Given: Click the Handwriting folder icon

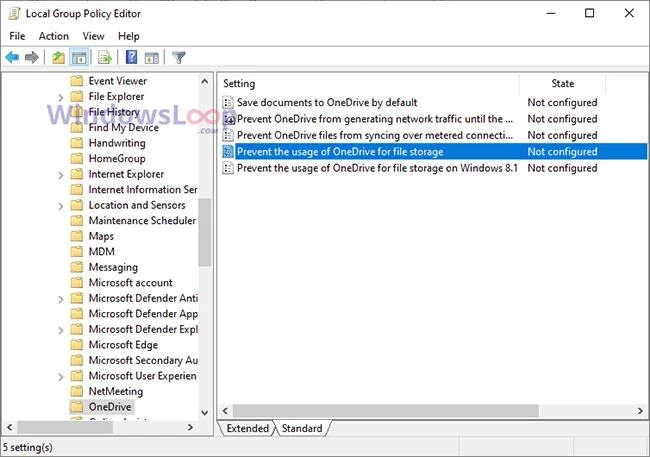Looking at the screenshot, I should 77,143.
